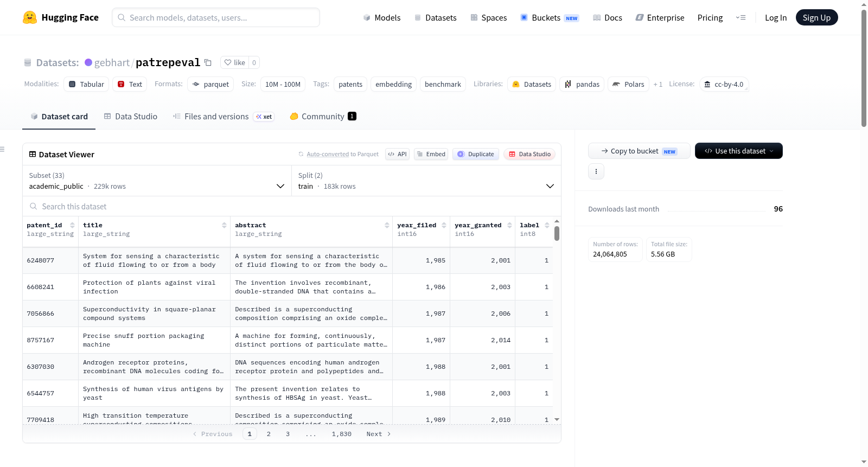Click the page vertical scrollbar thumb
The height and width of the screenshot is (467, 868).
864,68
